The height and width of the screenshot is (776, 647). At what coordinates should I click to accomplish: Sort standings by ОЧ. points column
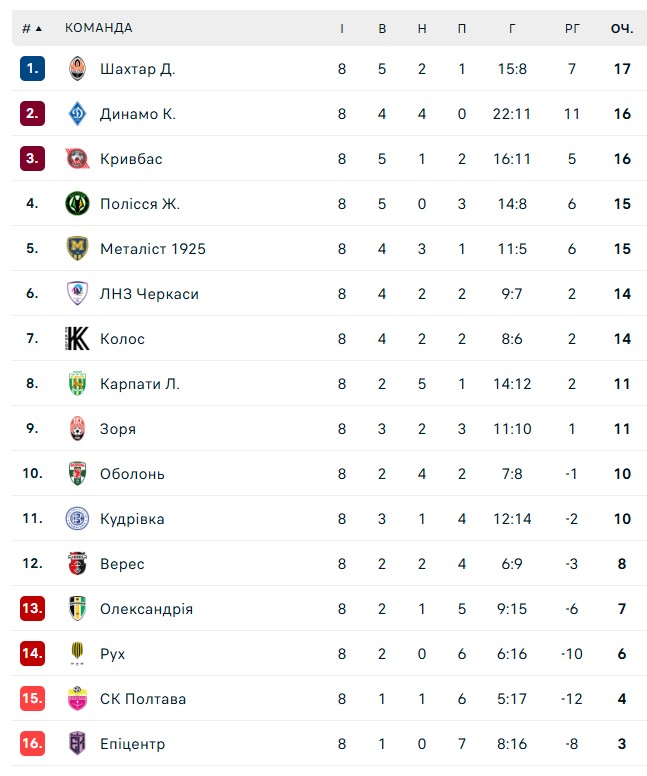pos(622,28)
